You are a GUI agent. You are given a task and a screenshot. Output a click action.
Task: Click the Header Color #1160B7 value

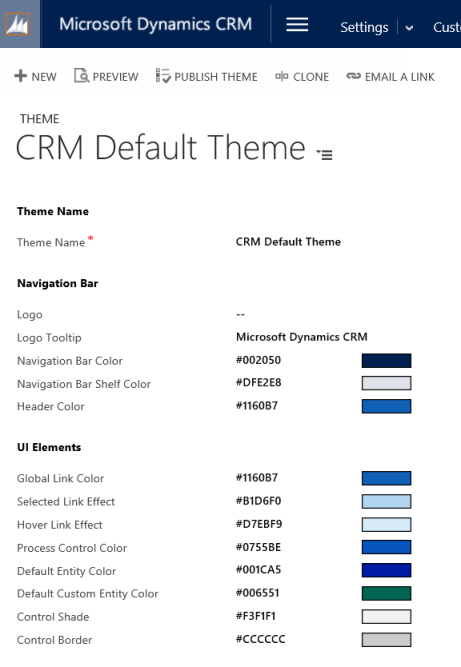pyautogui.click(x=257, y=405)
